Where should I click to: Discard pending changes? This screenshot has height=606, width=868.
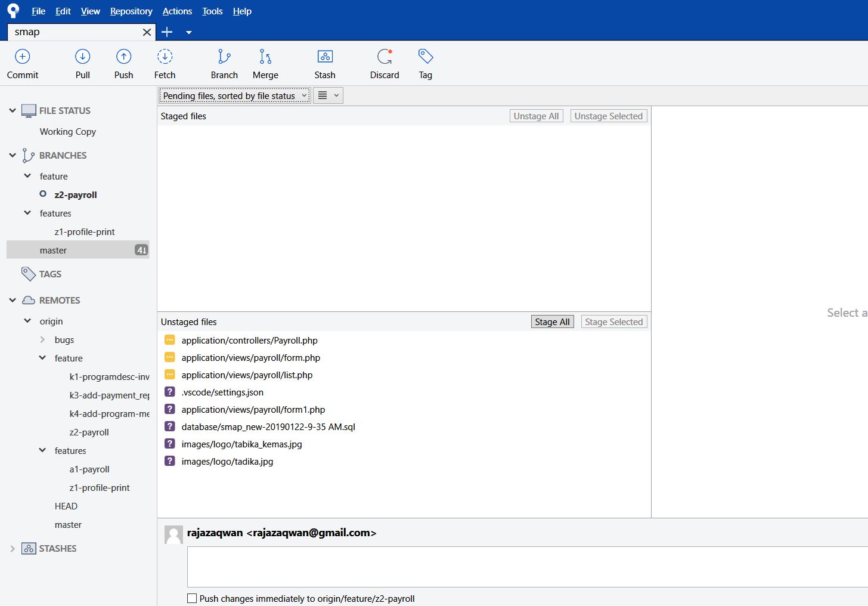[x=385, y=63]
